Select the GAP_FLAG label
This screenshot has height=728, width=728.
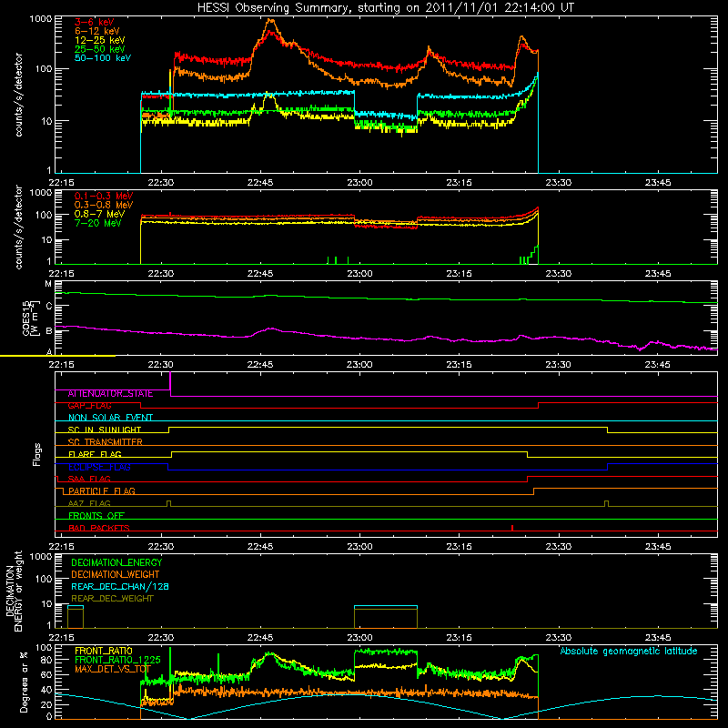[89, 406]
